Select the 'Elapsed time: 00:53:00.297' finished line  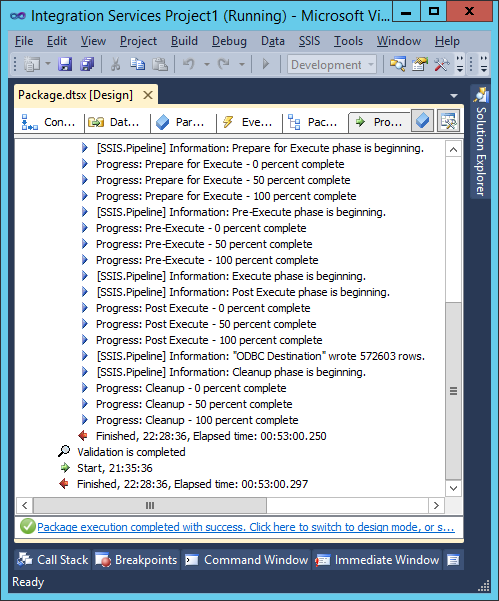(192, 484)
